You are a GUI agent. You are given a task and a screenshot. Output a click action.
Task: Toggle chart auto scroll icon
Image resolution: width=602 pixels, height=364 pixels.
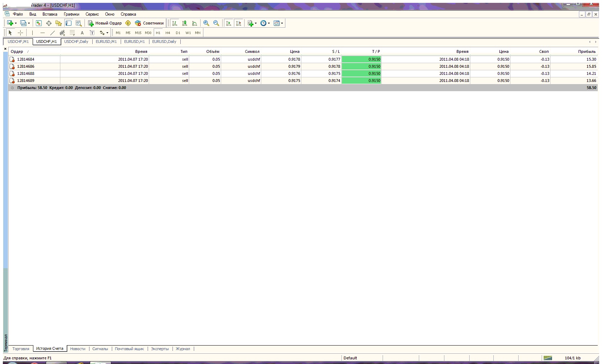coord(229,23)
